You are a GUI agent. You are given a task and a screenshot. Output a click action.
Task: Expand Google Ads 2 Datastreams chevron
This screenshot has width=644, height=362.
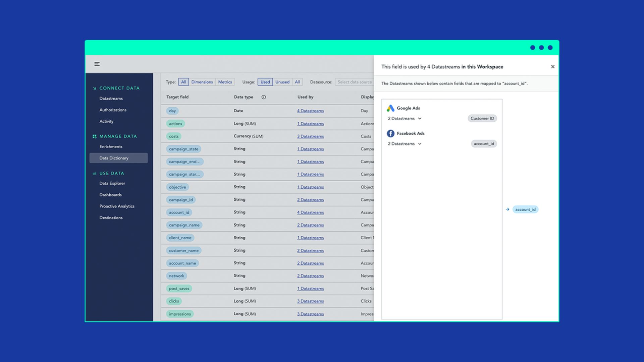(x=420, y=118)
